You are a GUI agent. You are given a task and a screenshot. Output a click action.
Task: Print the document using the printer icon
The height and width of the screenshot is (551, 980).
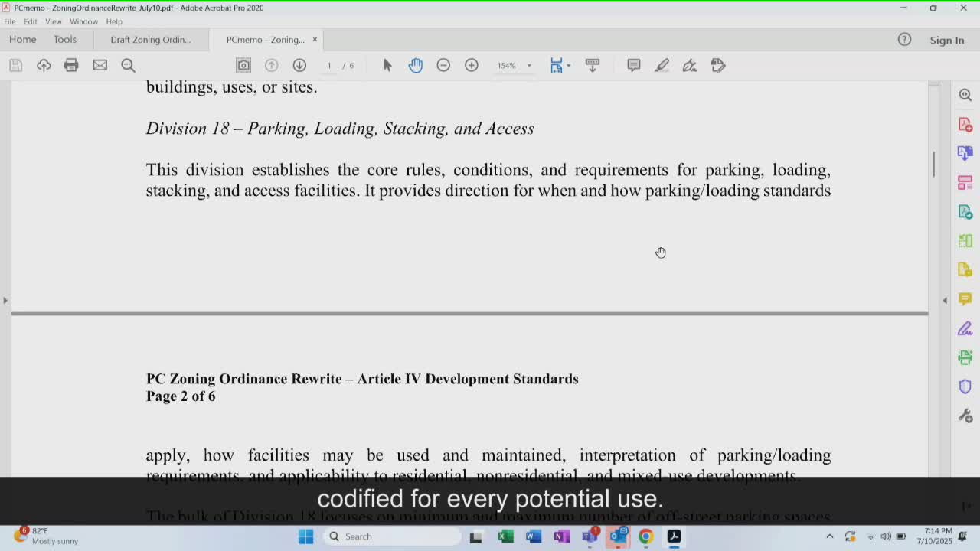[x=71, y=66]
